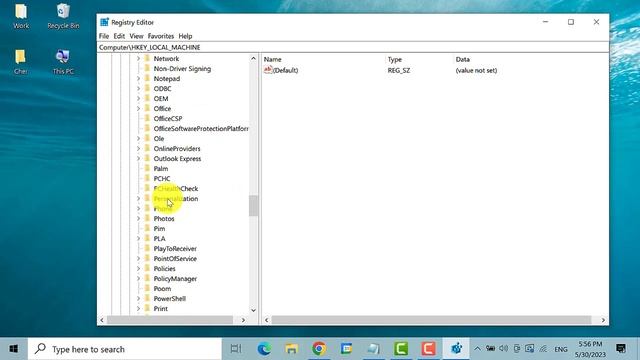Open the Work folder on desktop

[x=21, y=16]
